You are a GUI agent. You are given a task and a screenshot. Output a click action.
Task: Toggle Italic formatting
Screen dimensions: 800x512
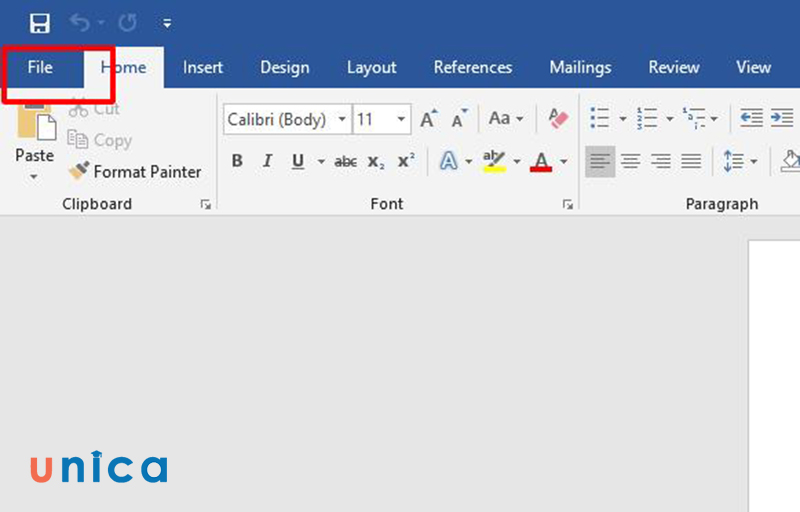267,161
